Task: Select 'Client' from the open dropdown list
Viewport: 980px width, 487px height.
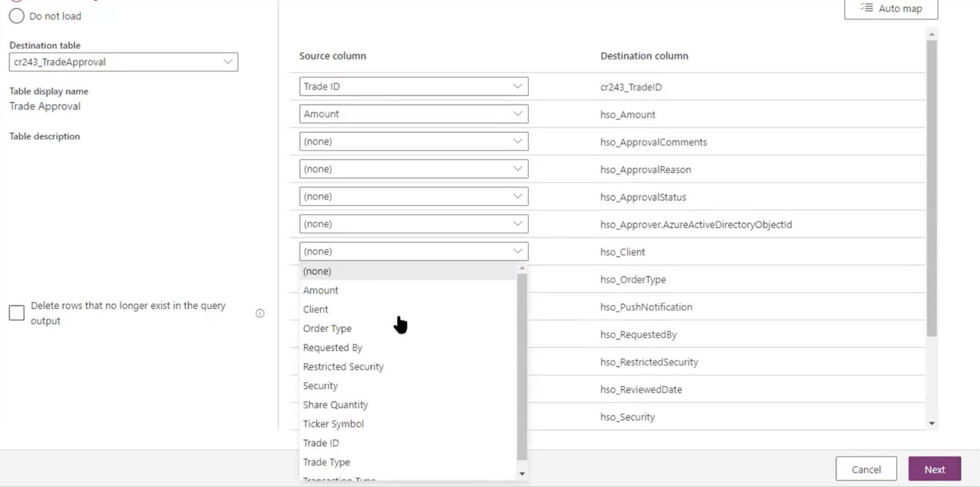Action: tap(316, 309)
